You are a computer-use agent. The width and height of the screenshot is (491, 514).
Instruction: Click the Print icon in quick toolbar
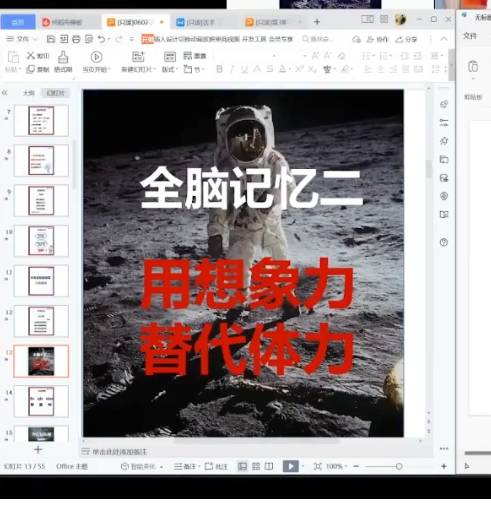(x=76, y=39)
